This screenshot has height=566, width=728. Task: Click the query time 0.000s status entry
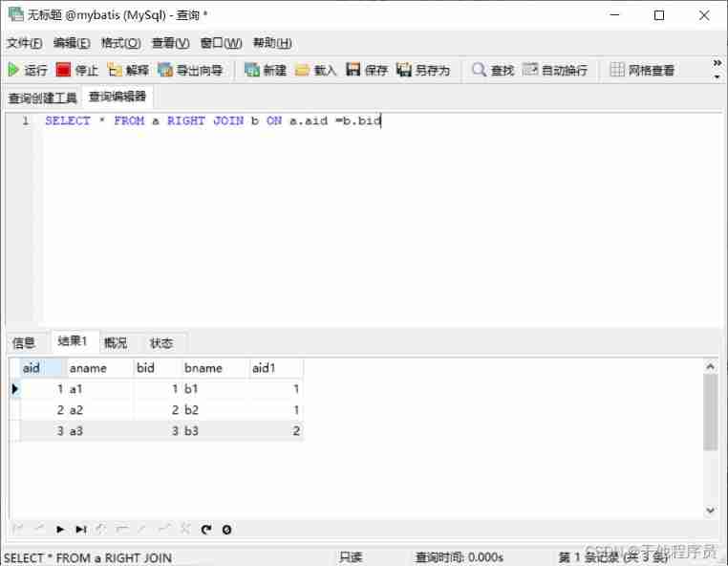point(459,556)
